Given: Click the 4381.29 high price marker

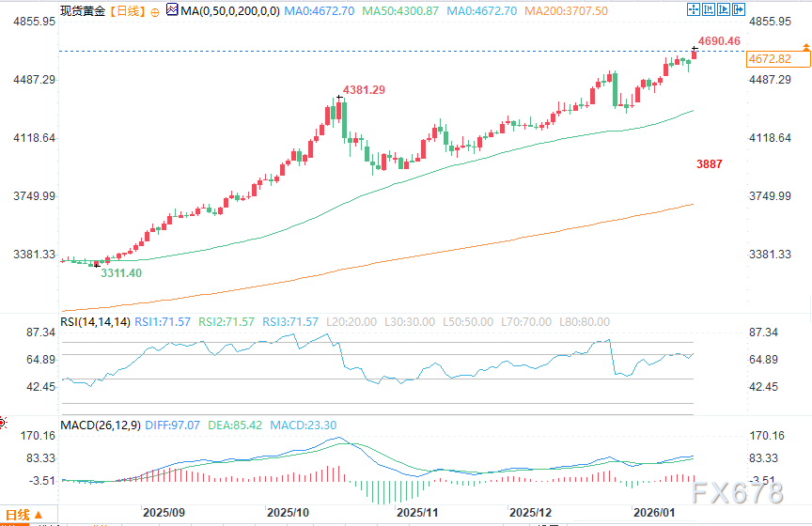Looking at the screenshot, I should pyautogui.click(x=364, y=90).
